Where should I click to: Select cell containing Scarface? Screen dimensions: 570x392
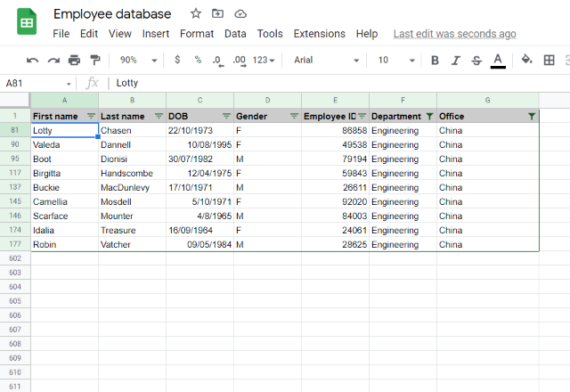[x=64, y=216]
